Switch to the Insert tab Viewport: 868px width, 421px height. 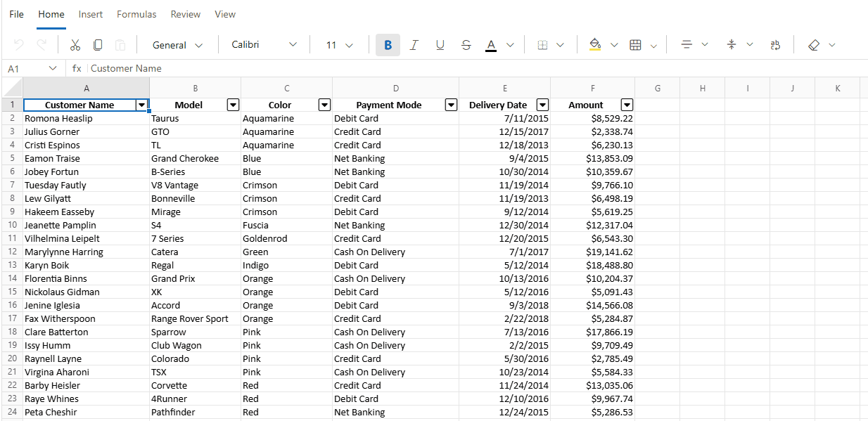coord(90,14)
